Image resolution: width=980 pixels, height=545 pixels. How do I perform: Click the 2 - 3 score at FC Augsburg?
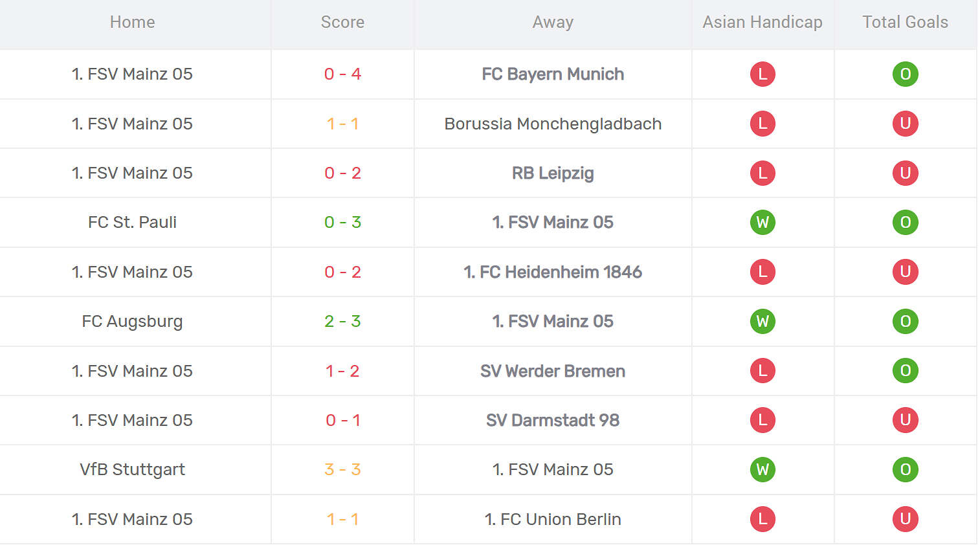click(342, 322)
